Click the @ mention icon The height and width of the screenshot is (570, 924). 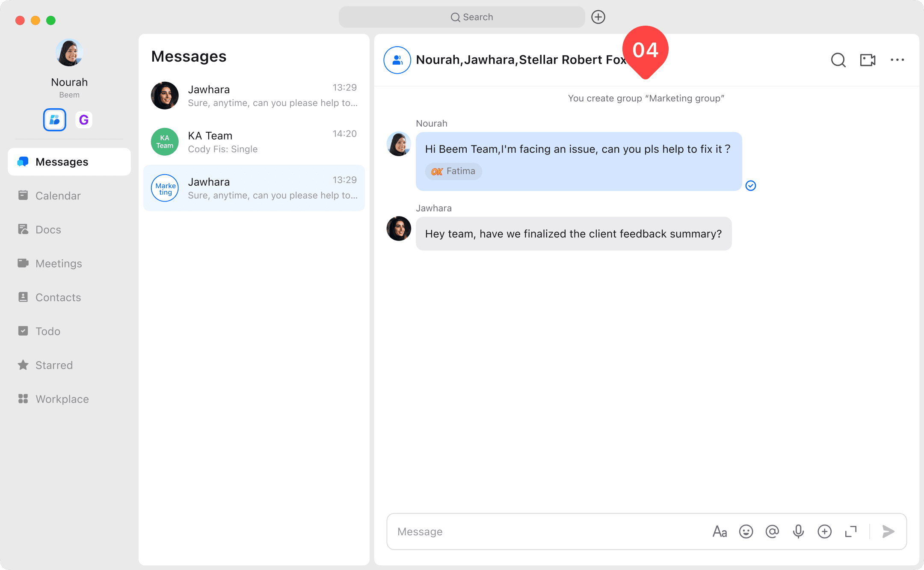click(772, 531)
